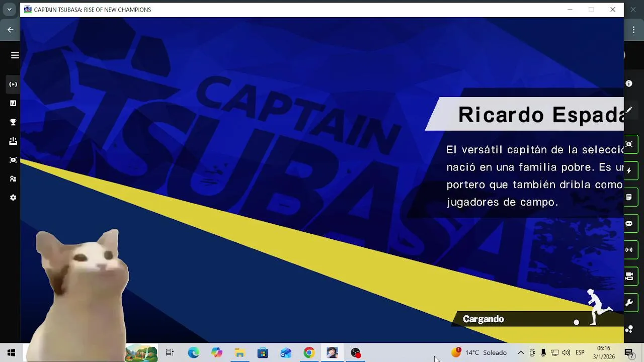The height and width of the screenshot is (362, 644).
Task: Minimize the Captain Tsubasa game window
Action: point(570,10)
